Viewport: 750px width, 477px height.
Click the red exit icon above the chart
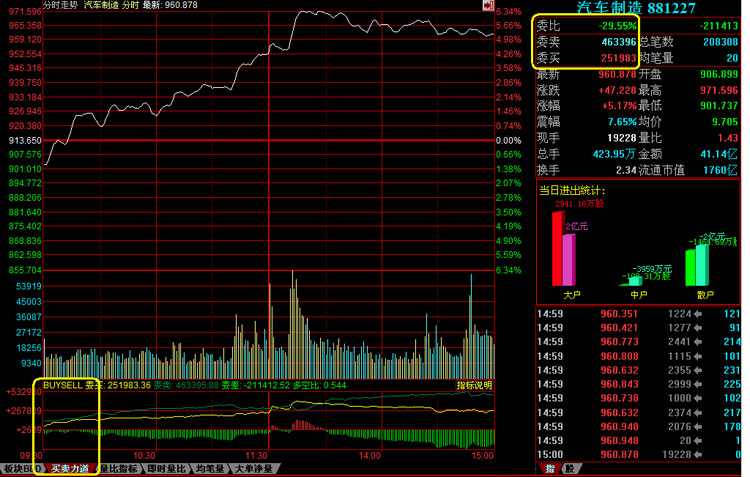click(485, 6)
